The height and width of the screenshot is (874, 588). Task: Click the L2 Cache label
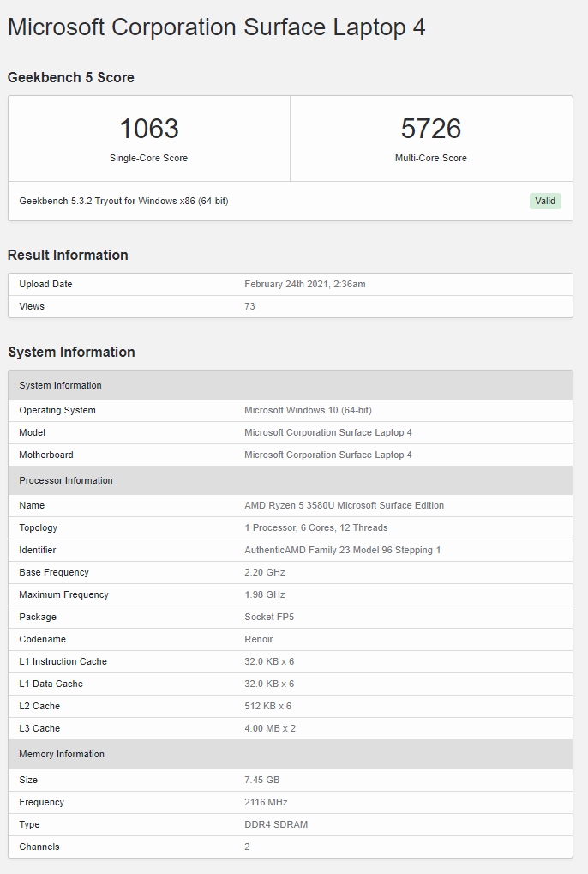39,706
